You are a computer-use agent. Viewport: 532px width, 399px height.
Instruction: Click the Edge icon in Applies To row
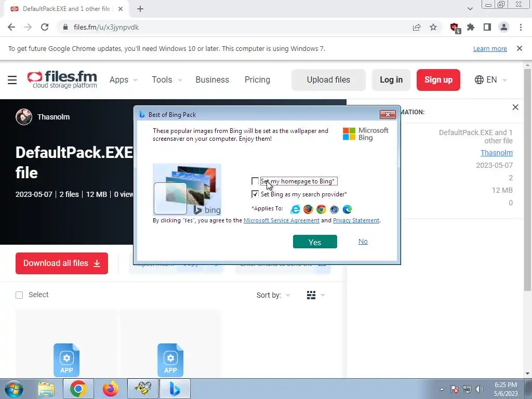click(347, 209)
